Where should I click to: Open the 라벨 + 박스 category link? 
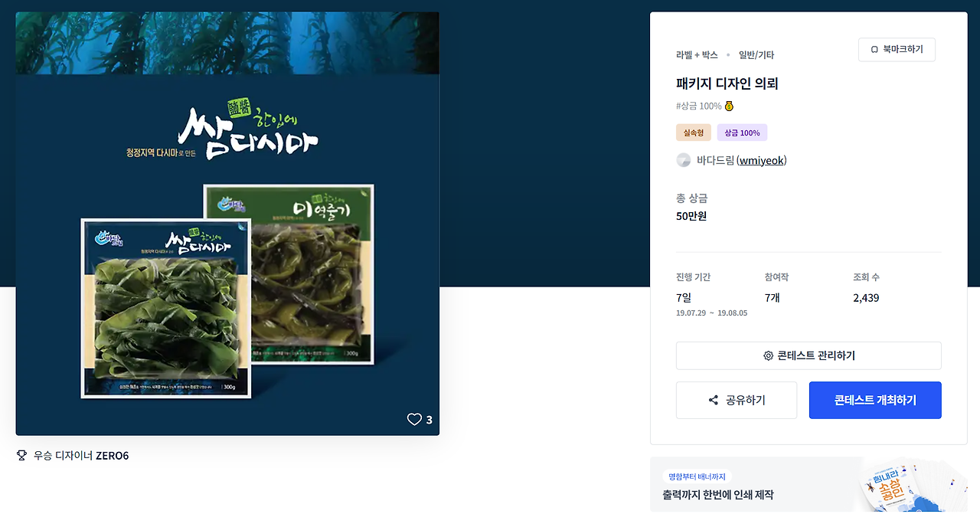click(x=697, y=55)
